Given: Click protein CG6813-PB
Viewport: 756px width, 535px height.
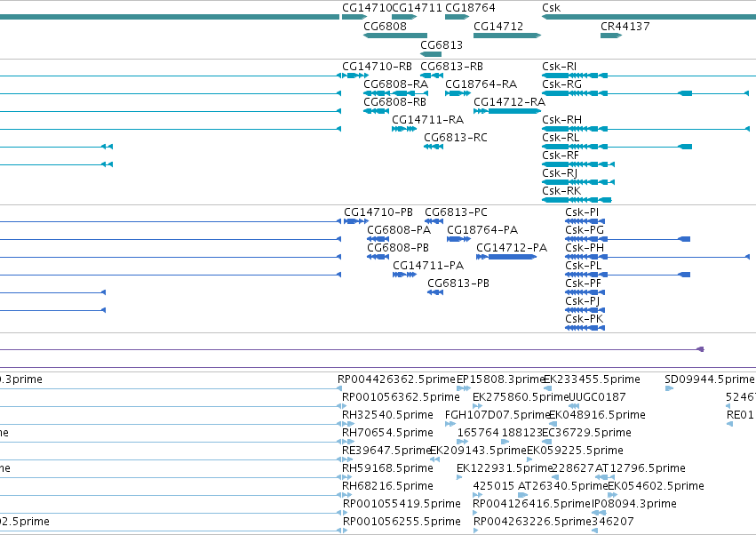Looking at the screenshot, I should [458, 283].
